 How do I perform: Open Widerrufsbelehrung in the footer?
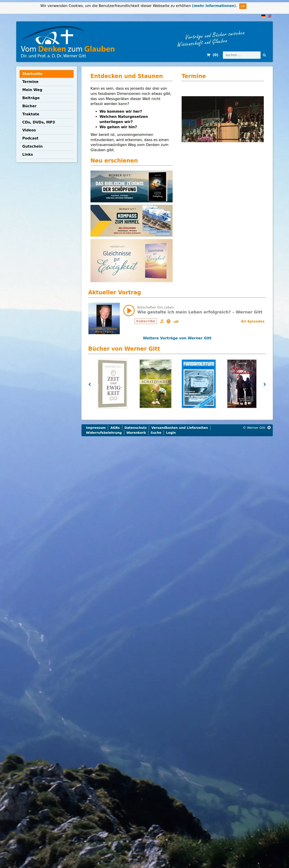point(104,433)
